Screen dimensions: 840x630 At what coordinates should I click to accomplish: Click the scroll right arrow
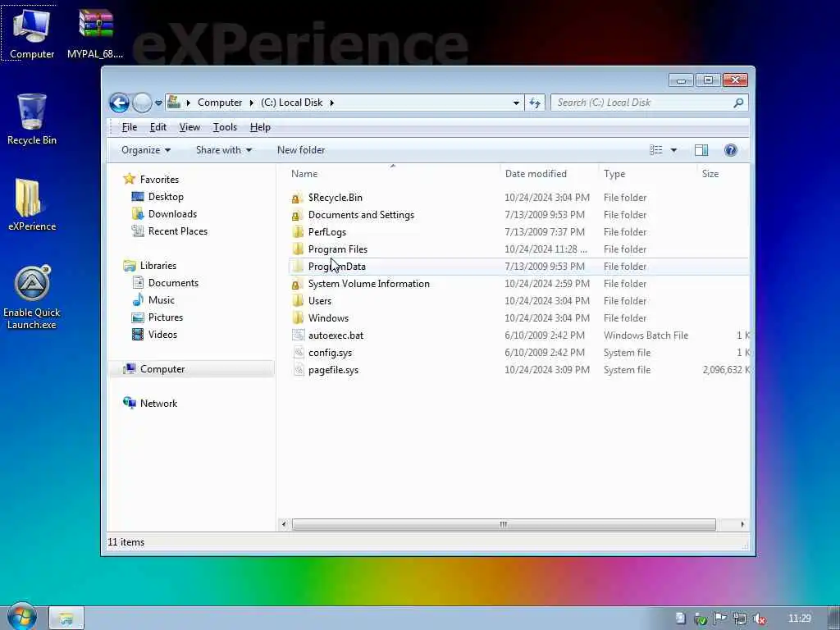[x=742, y=524]
